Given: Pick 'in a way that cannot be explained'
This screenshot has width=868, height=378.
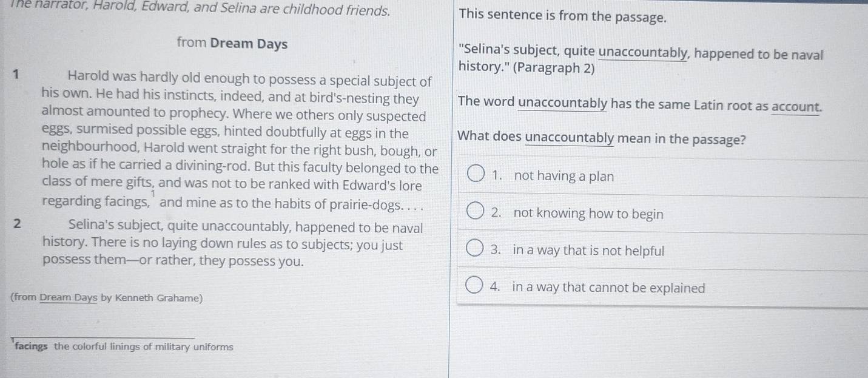Looking at the screenshot, I should point(608,288).
